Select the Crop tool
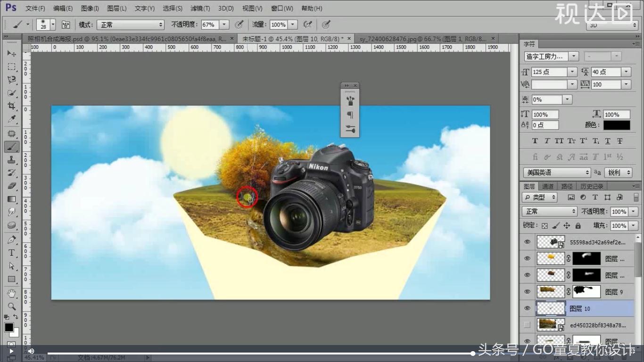Image resolution: width=644 pixels, height=362 pixels. [12, 107]
